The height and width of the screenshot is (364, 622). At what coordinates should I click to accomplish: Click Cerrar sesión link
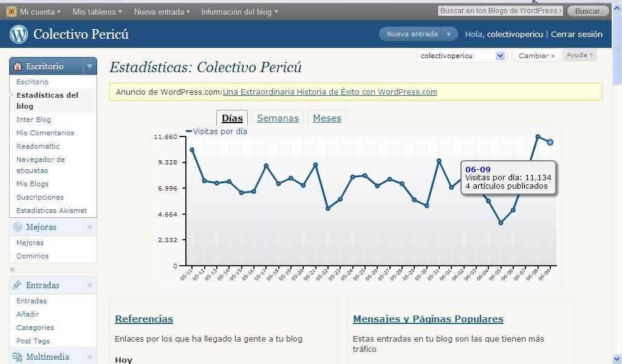click(576, 35)
